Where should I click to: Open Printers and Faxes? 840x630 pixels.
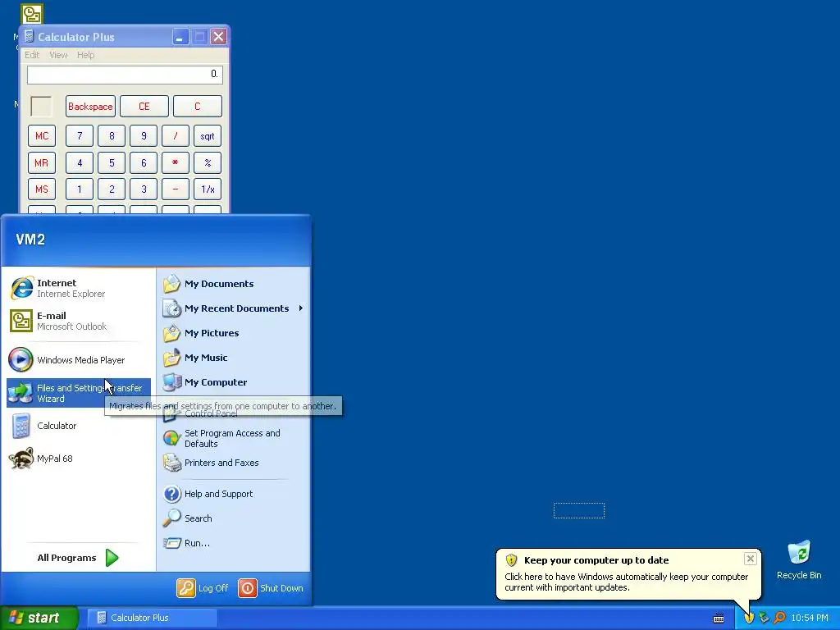[234, 463]
